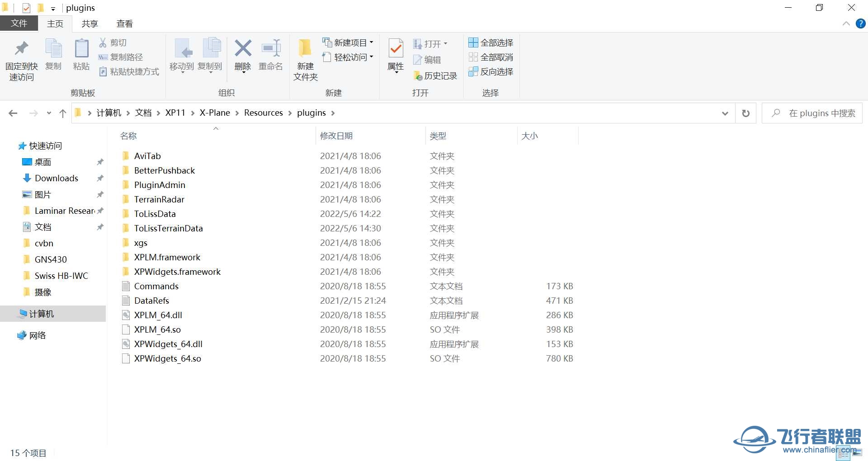Switch to Home (主页) tab
Screen dimensions: 868x461
(x=55, y=24)
